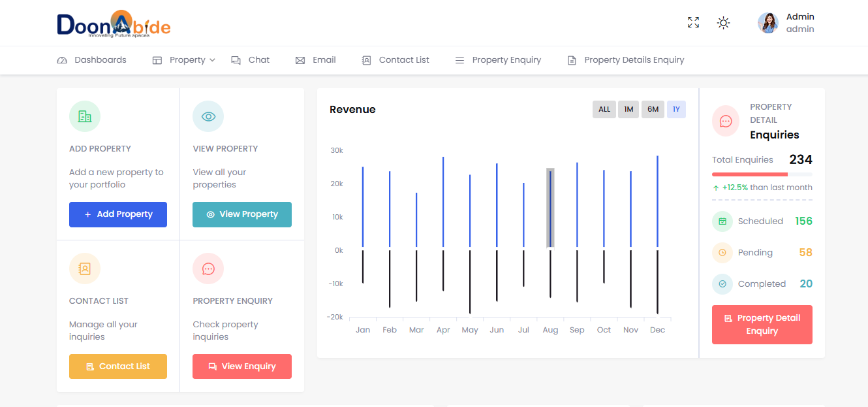
Task: Click the yellow Contact List button
Action: (118, 366)
